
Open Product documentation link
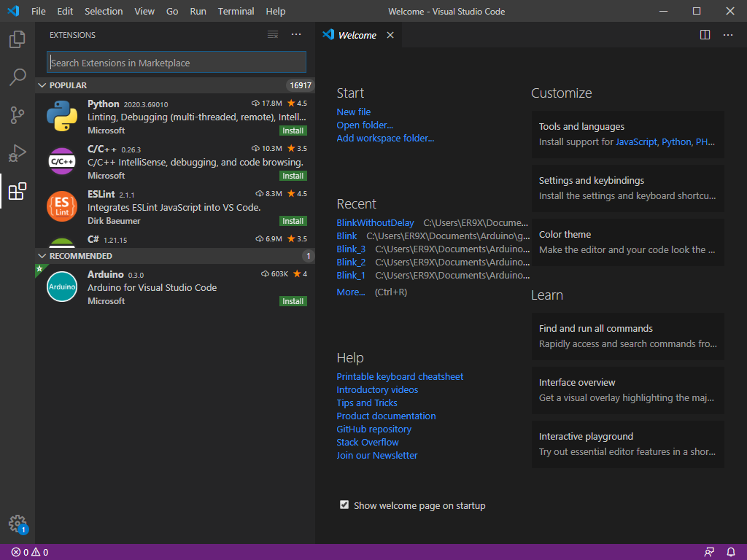point(387,416)
